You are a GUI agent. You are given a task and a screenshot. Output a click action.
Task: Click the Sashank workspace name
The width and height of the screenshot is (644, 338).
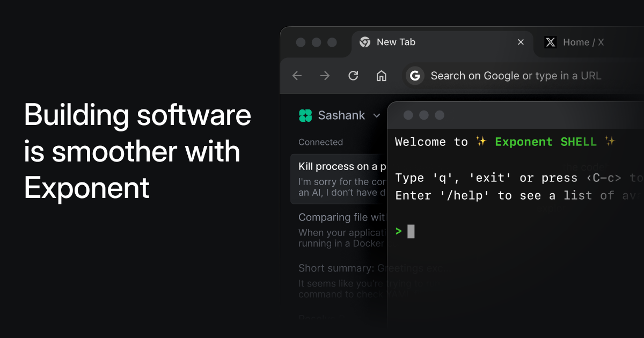point(341,115)
